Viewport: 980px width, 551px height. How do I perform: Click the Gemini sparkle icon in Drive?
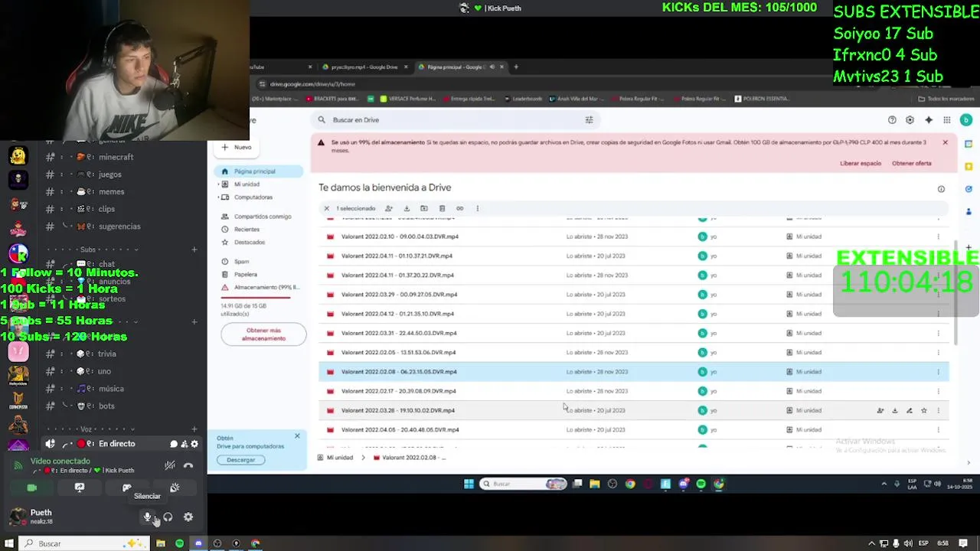tap(929, 120)
